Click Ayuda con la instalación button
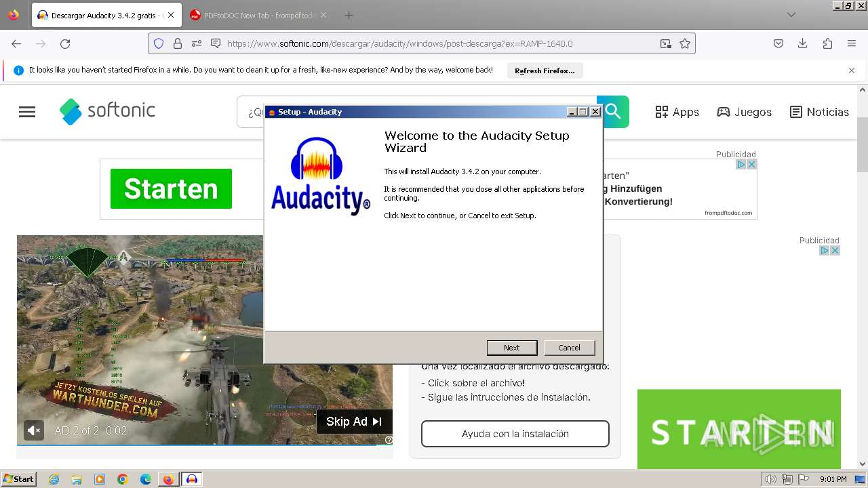Screen dimensions: 868x488 515,434
